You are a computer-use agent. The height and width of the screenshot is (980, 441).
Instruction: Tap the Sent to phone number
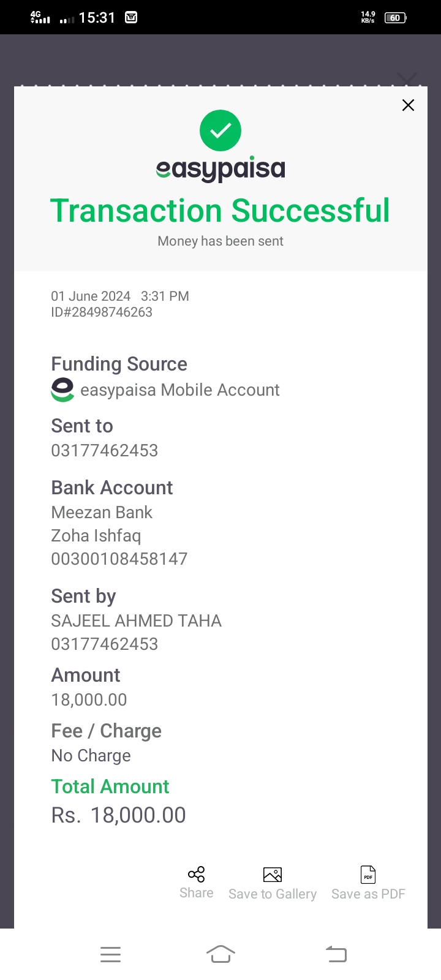pyautogui.click(x=105, y=451)
